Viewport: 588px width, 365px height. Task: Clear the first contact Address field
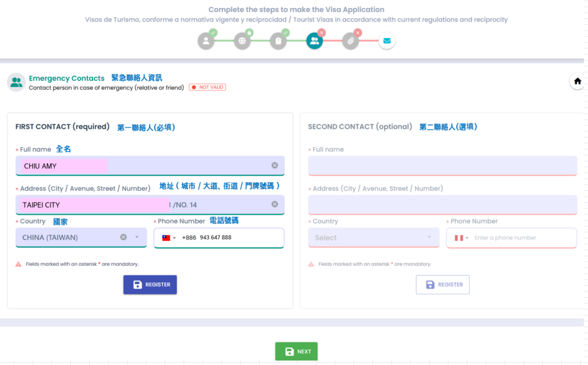click(x=274, y=204)
